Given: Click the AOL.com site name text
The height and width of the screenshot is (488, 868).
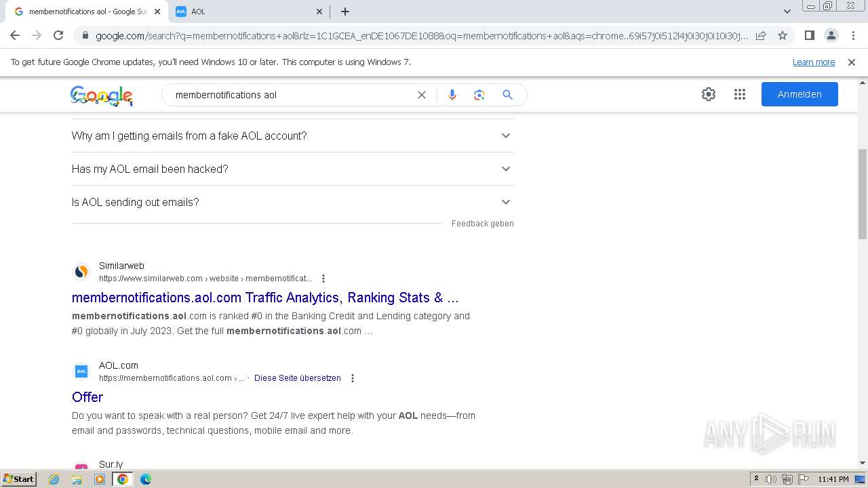Looking at the screenshot, I should 119,365.
